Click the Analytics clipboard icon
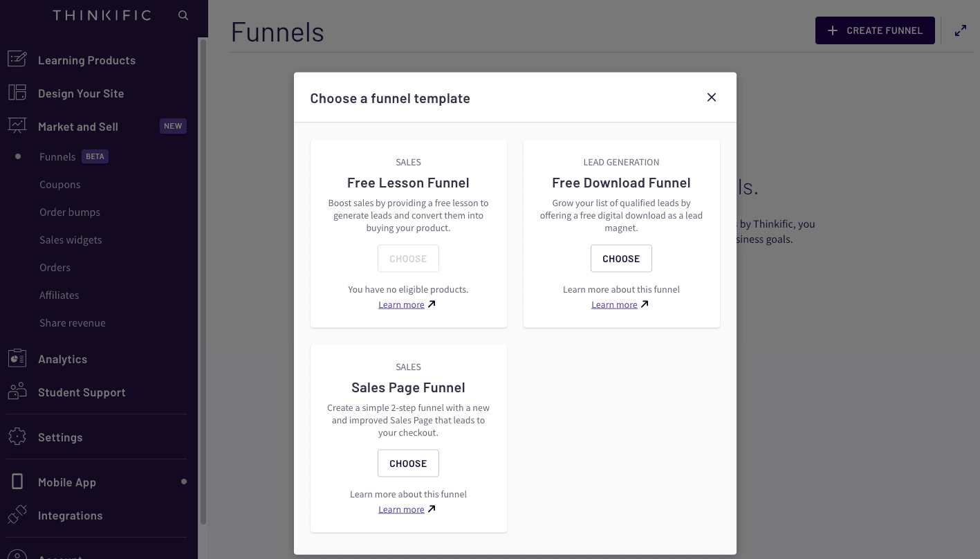 click(17, 358)
